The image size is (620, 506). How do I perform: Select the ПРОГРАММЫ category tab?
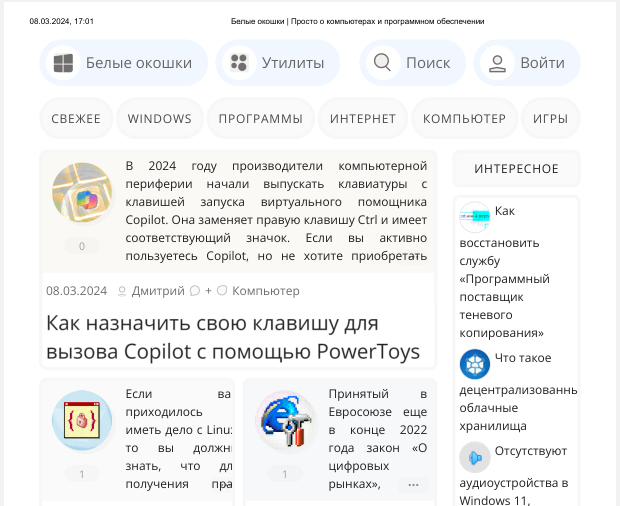pos(261,118)
